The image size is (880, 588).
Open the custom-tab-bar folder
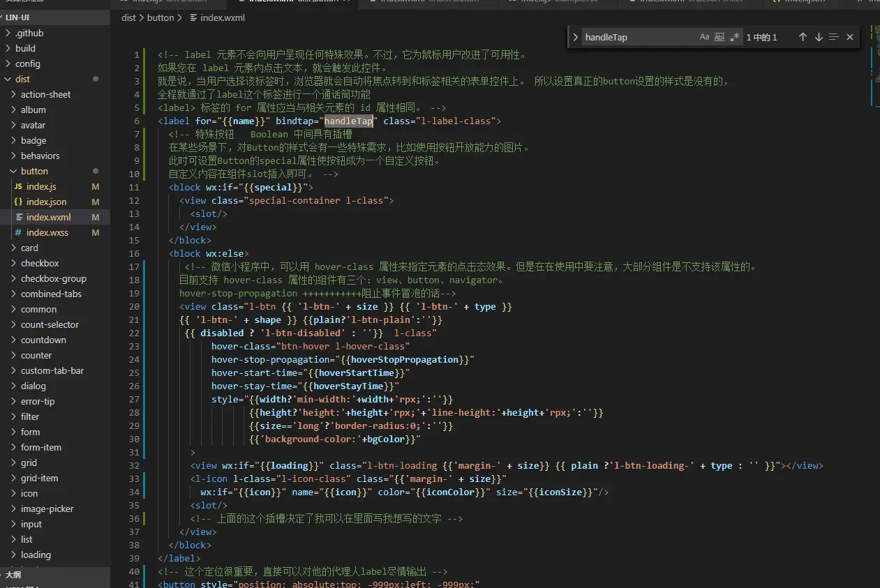point(55,370)
